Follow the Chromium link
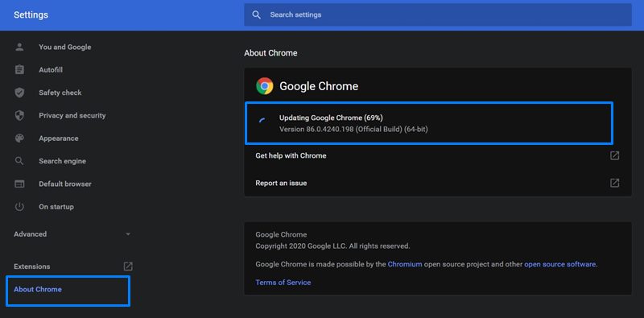 click(405, 264)
